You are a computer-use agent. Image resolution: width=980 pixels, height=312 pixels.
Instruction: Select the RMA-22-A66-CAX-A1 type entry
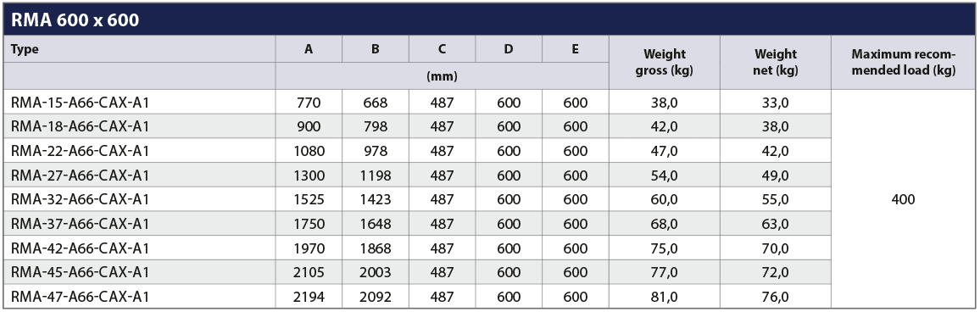(80, 151)
